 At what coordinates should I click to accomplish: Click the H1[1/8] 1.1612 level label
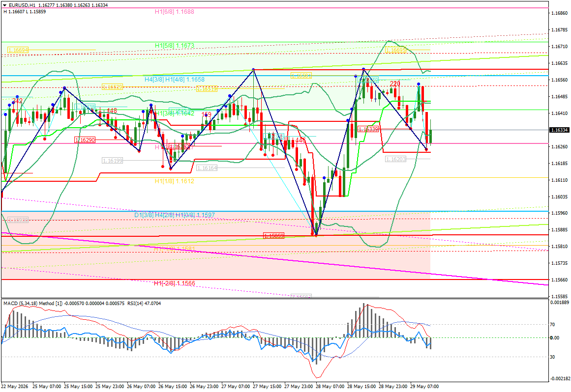[x=175, y=181]
